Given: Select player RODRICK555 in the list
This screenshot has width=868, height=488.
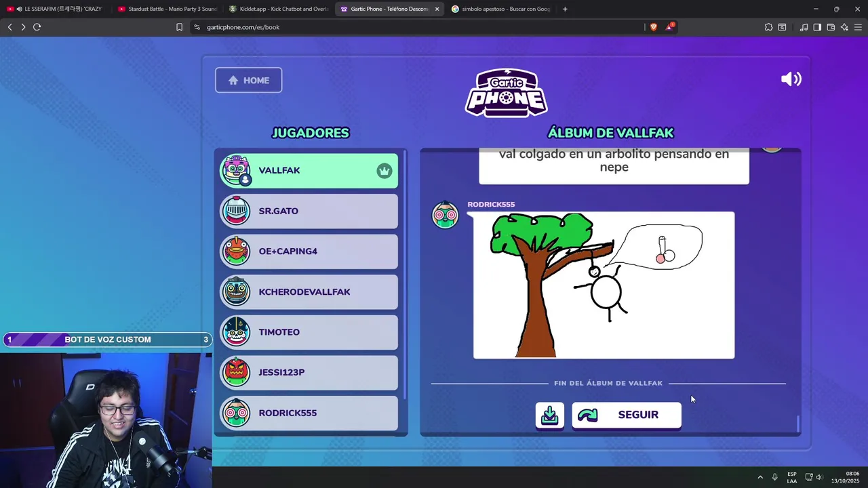Looking at the screenshot, I should click(309, 413).
